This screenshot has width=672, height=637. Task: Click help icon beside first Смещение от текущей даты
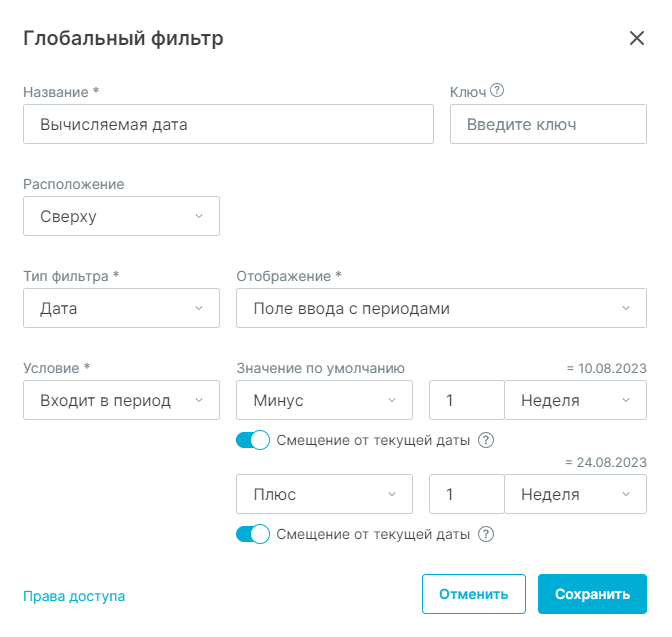pos(486,440)
